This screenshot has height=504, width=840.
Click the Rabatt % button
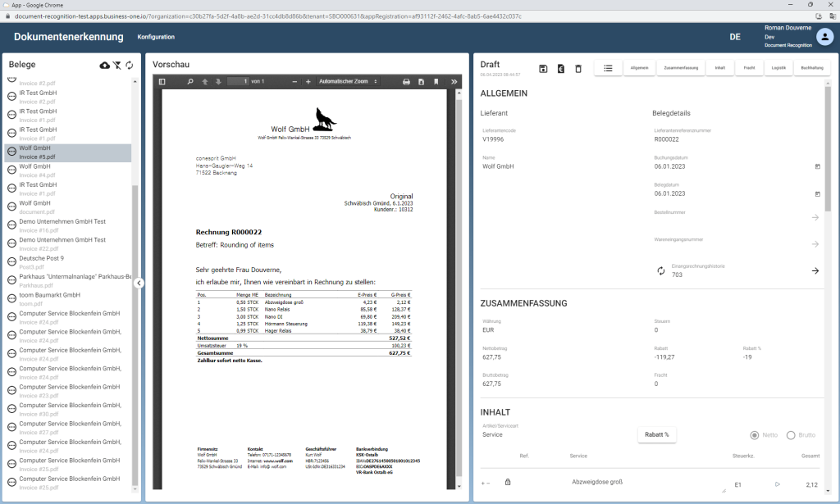click(656, 435)
